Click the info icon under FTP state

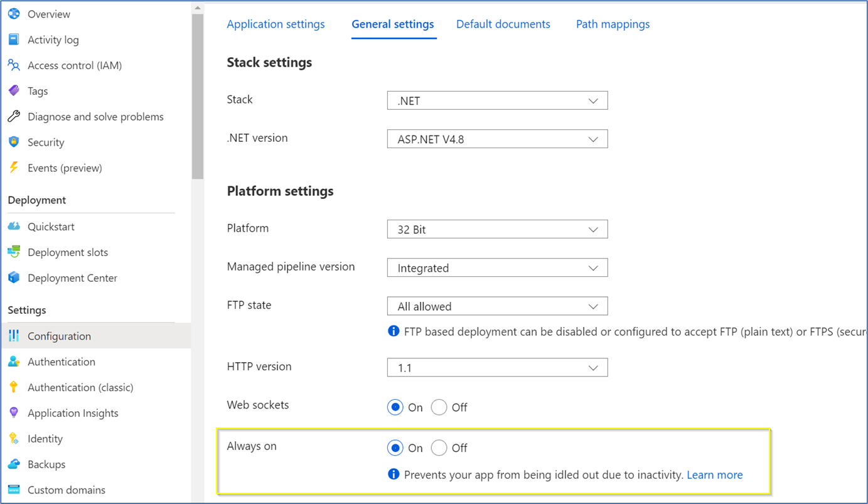pyautogui.click(x=394, y=331)
